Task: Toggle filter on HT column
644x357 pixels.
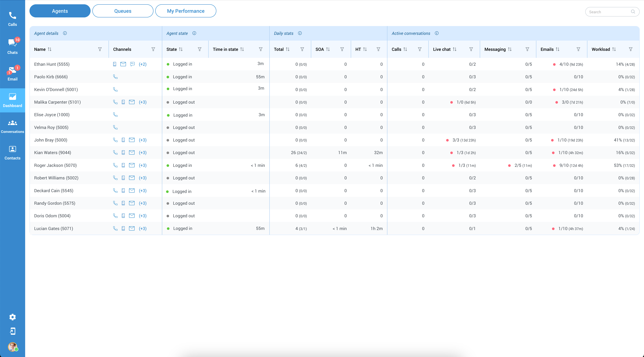Action: (378, 49)
